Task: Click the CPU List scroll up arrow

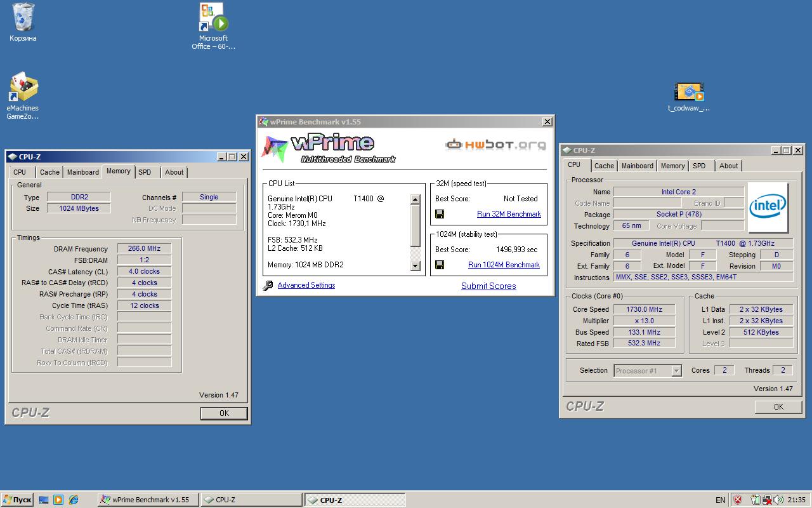Action: [x=416, y=199]
